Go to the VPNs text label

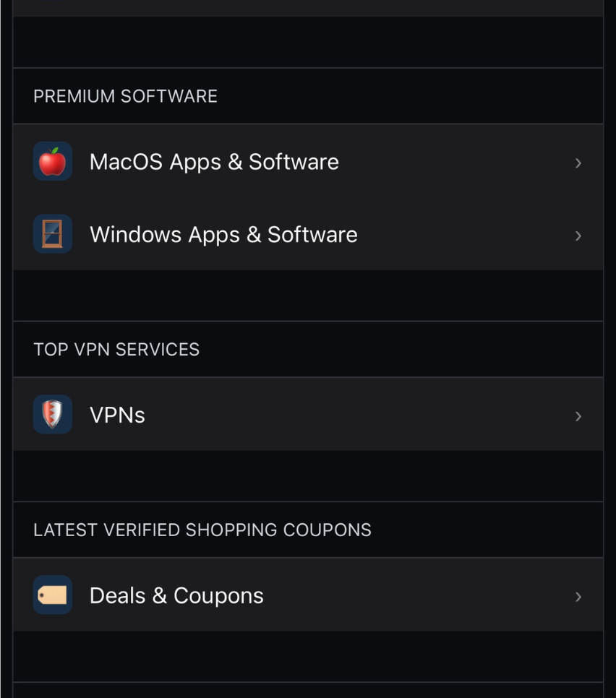pyautogui.click(x=117, y=415)
